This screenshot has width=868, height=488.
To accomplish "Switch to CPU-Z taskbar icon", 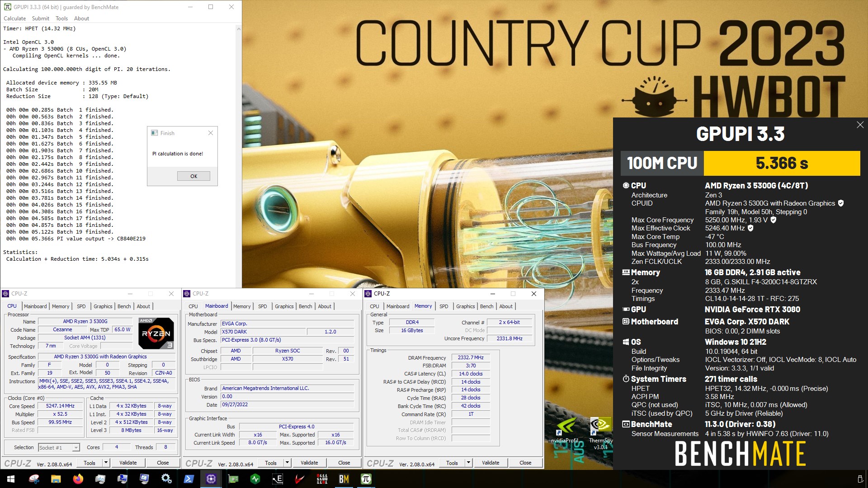I will tap(211, 479).
